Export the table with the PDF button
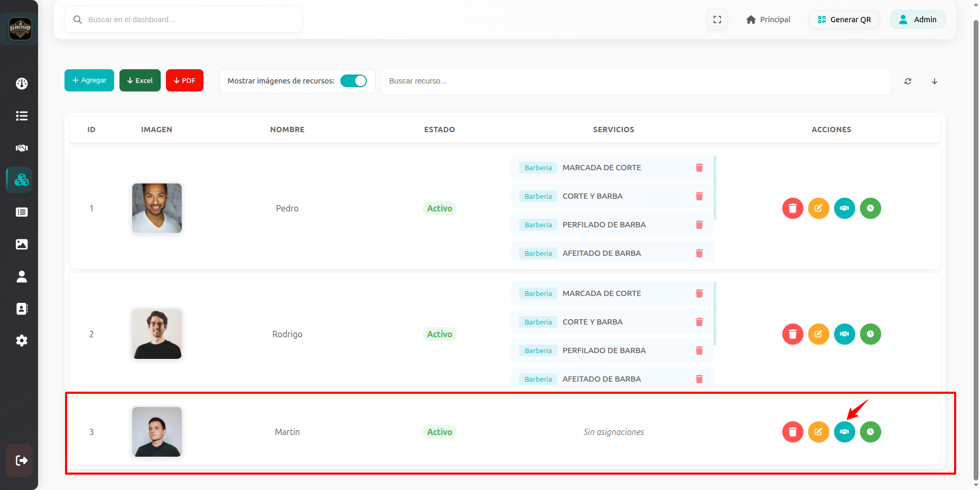The width and height of the screenshot is (980, 490). (x=184, y=80)
